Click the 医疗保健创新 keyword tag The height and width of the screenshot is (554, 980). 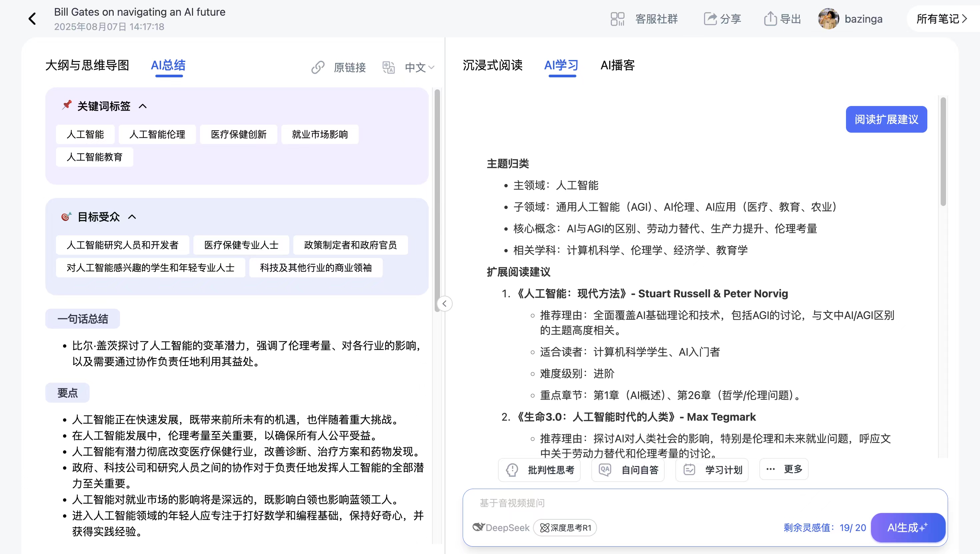[239, 134]
